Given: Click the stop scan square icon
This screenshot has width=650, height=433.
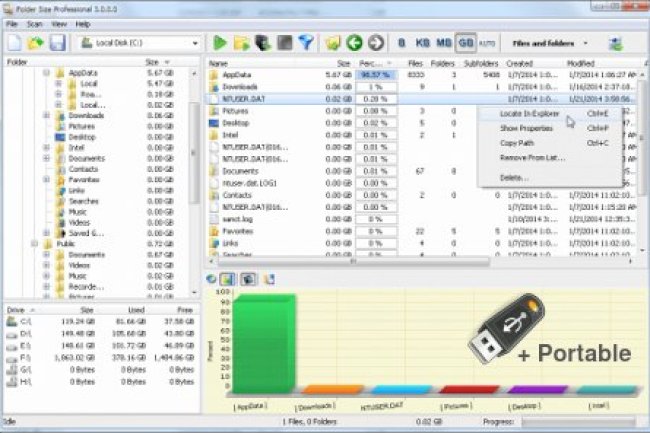Looking at the screenshot, I should 284,44.
